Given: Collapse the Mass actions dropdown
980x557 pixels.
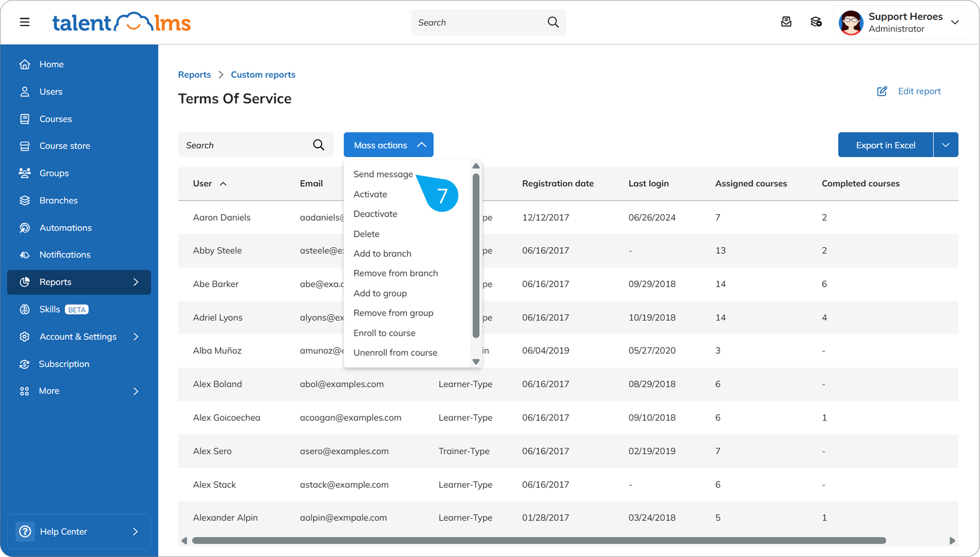Looking at the screenshot, I should coord(389,145).
